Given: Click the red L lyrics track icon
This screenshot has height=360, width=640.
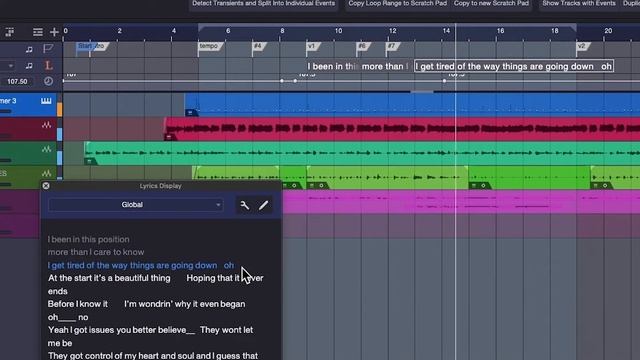Looking at the screenshot, I should (48, 65).
